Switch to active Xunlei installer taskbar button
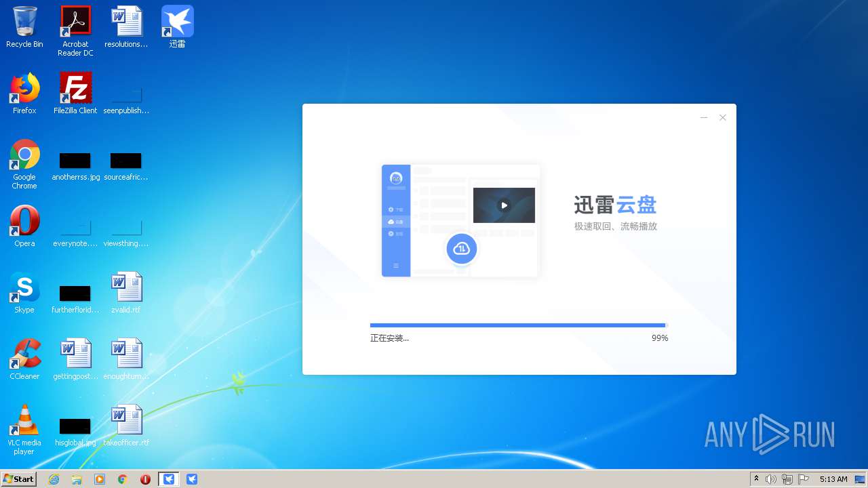 tap(169, 479)
